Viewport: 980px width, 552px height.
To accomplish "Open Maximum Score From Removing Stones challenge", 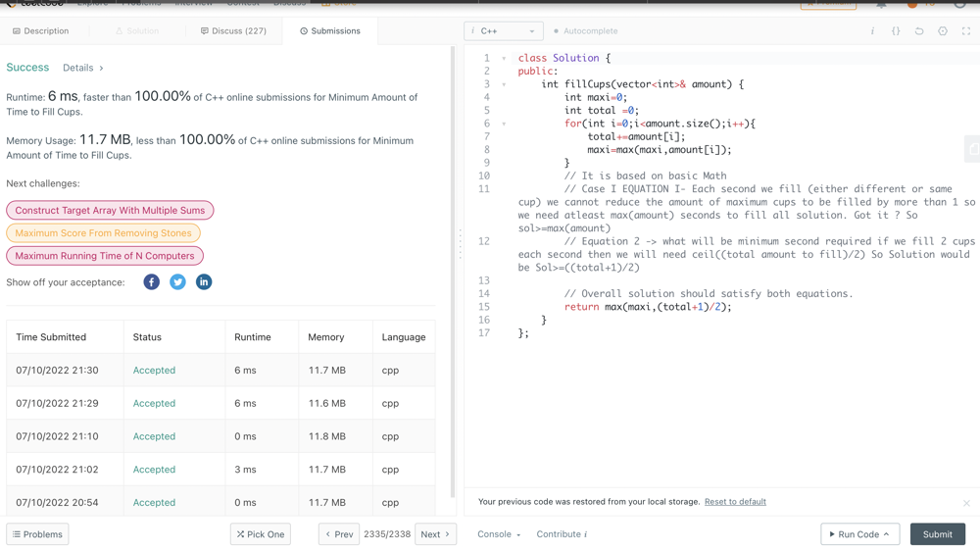I will 103,233.
